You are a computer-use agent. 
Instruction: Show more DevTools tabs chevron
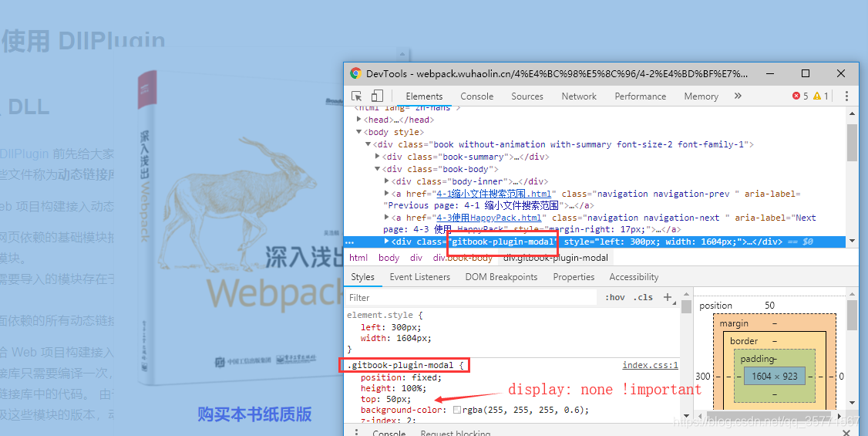point(738,96)
